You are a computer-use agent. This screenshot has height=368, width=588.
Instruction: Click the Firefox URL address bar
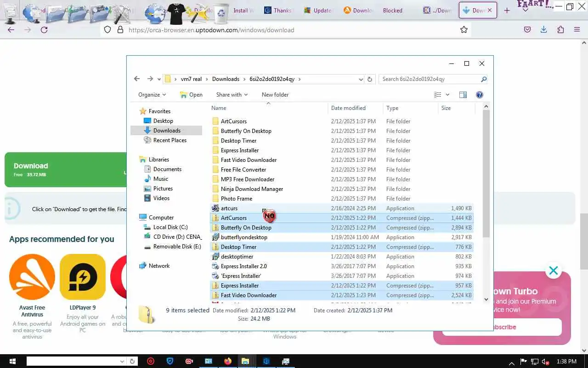tap(286, 30)
